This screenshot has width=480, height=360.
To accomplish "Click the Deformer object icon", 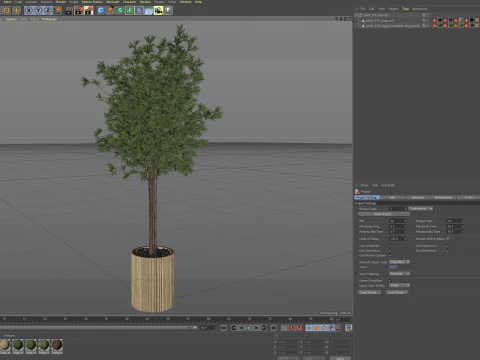I will pos(139,11).
